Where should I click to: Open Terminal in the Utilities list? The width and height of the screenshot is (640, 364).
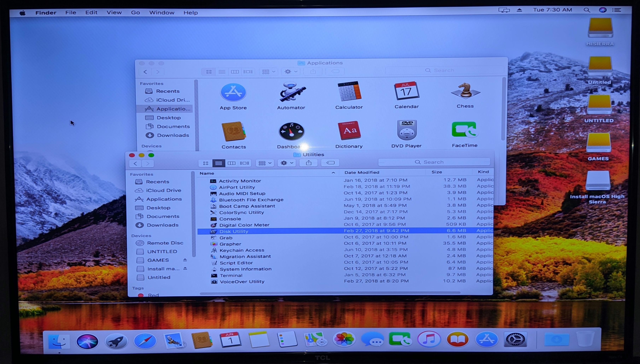point(231,275)
